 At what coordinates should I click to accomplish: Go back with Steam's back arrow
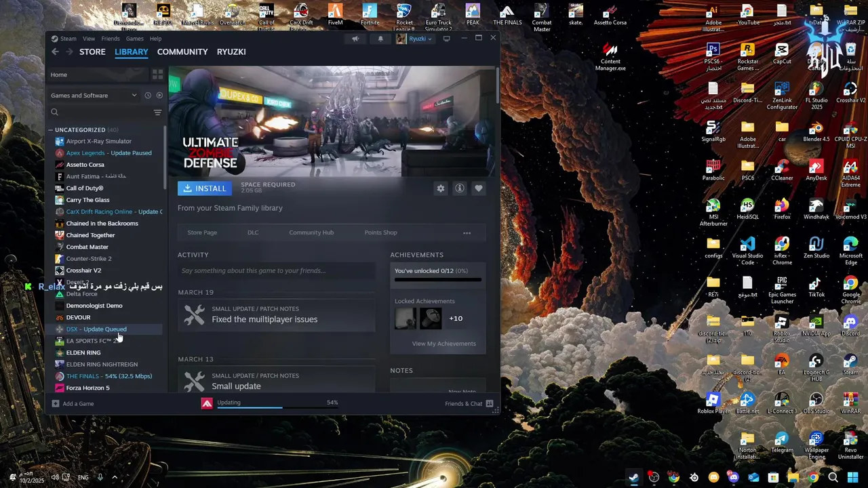click(55, 52)
